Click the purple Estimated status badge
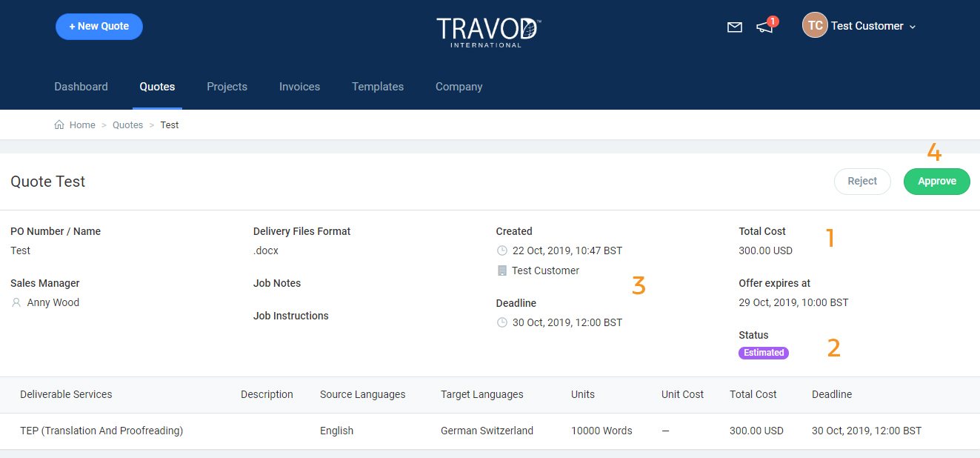The image size is (980, 458). (x=764, y=353)
